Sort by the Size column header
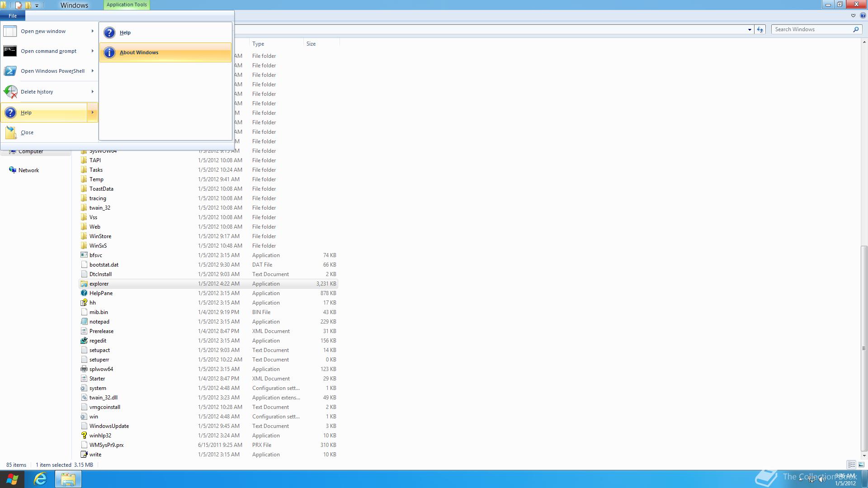Screen dimensions: 868x488 [x=321, y=44]
